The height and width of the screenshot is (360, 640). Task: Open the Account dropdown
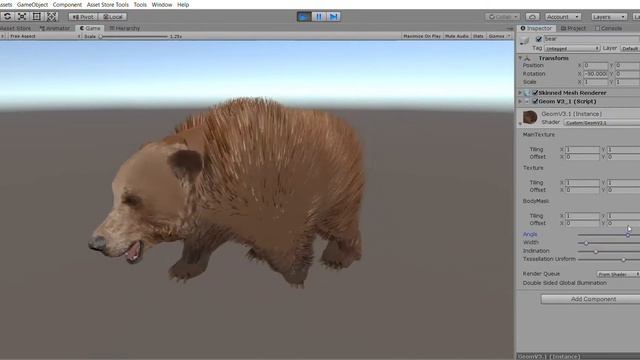point(562,17)
